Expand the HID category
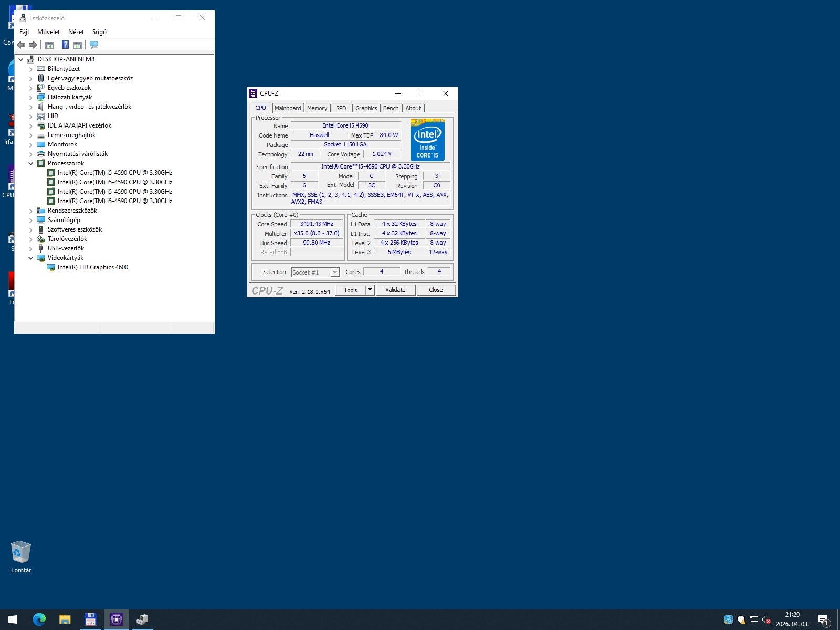 tap(30, 116)
